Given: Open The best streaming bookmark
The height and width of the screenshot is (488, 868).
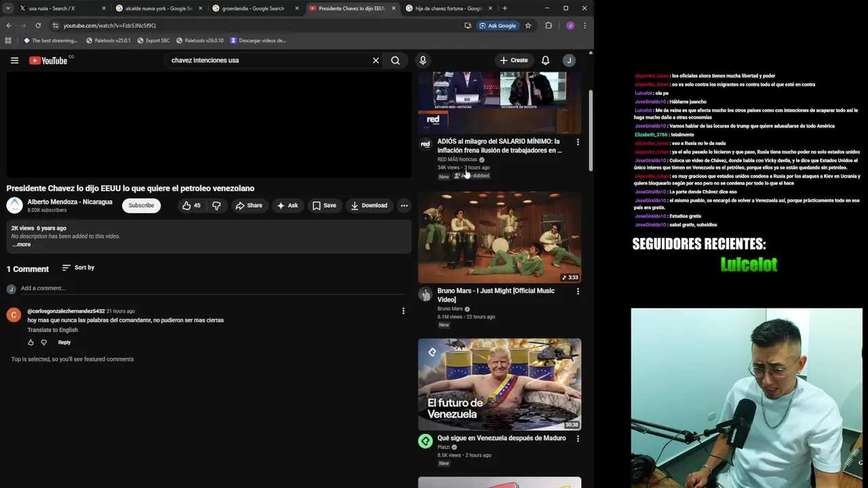Looking at the screenshot, I should [50, 40].
